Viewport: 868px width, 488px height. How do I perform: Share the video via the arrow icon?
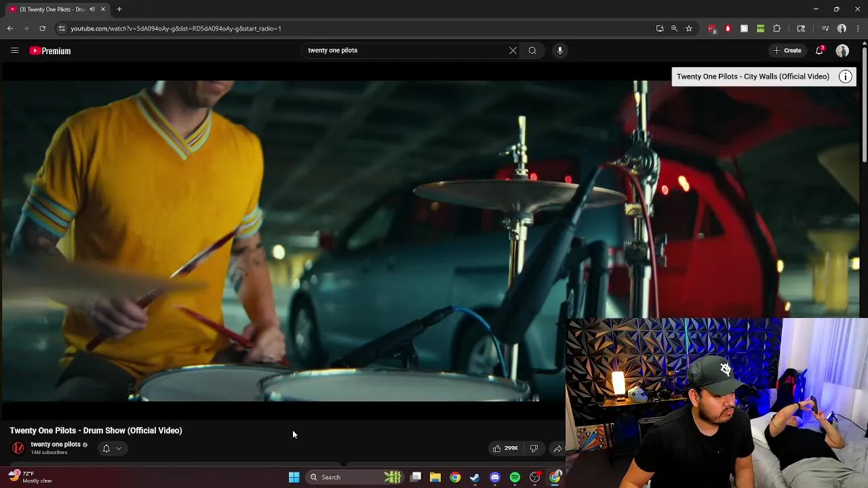557,449
